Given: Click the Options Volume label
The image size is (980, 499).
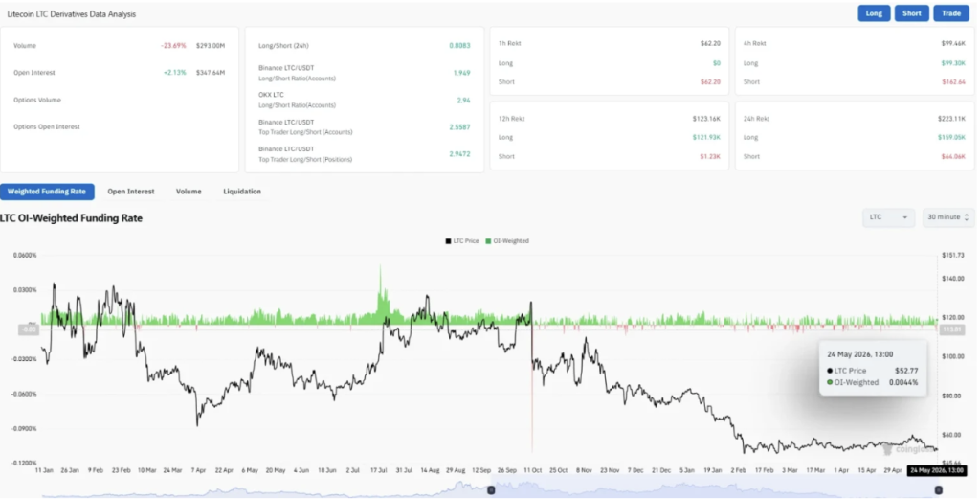Looking at the screenshot, I should 37,100.
